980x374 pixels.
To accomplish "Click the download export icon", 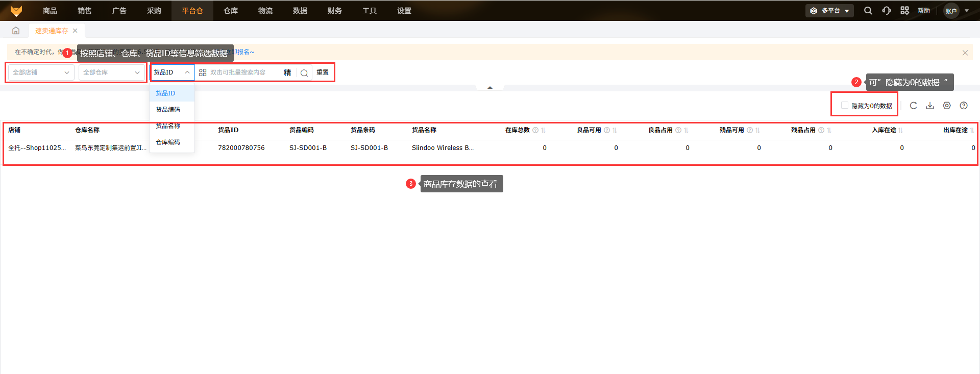I will 930,106.
